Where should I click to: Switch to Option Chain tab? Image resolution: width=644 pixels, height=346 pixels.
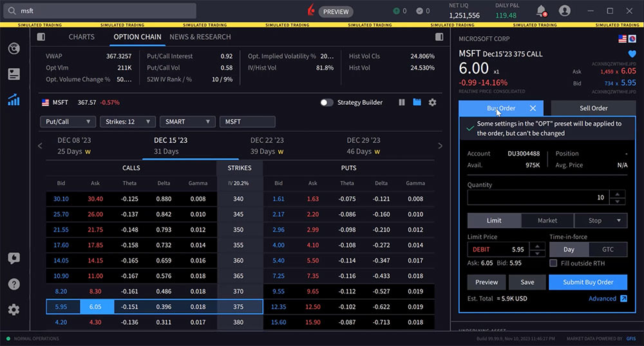(137, 37)
